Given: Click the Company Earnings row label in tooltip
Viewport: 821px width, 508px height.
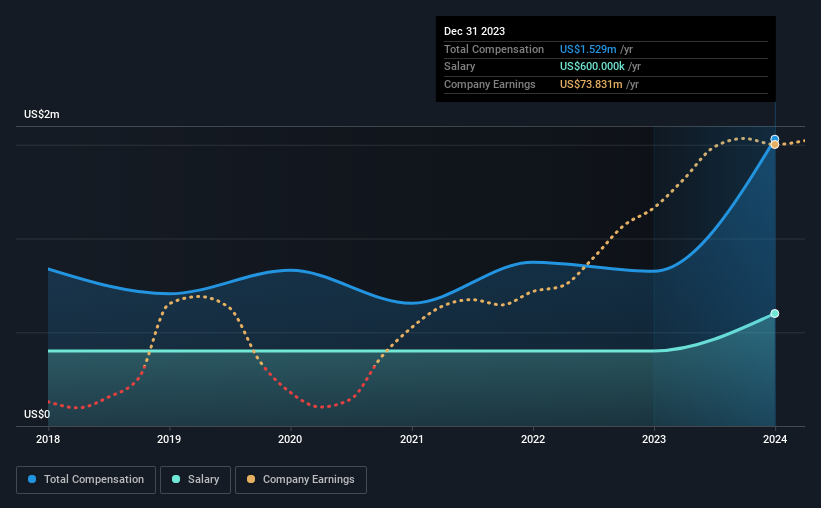Looking at the screenshot, I should [x=490, y=84].
